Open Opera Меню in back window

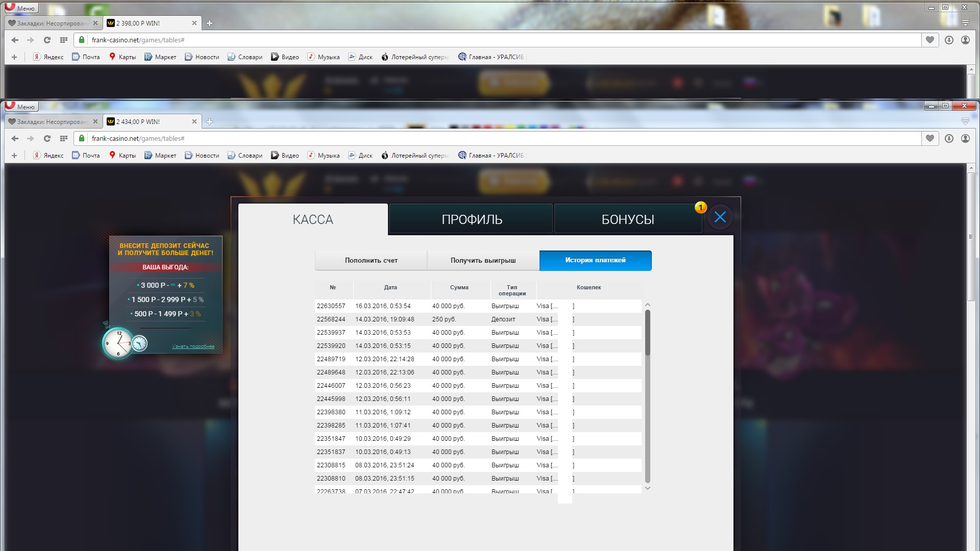(x=21, y=8)
